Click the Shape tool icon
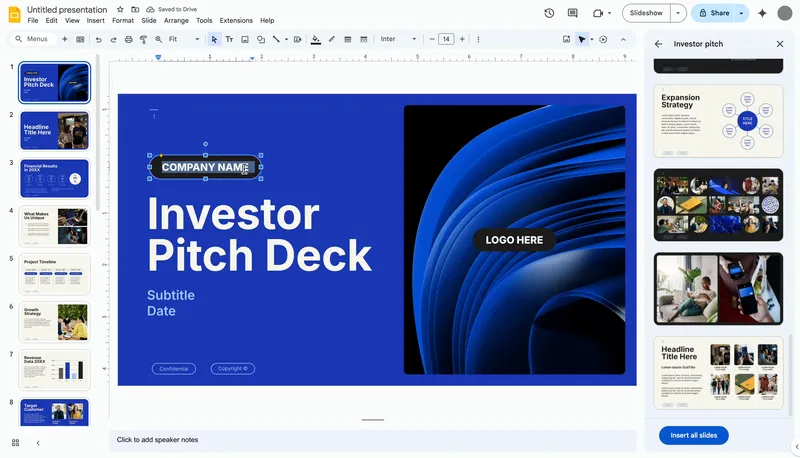 pyautogui.click(x=261, y=39)
